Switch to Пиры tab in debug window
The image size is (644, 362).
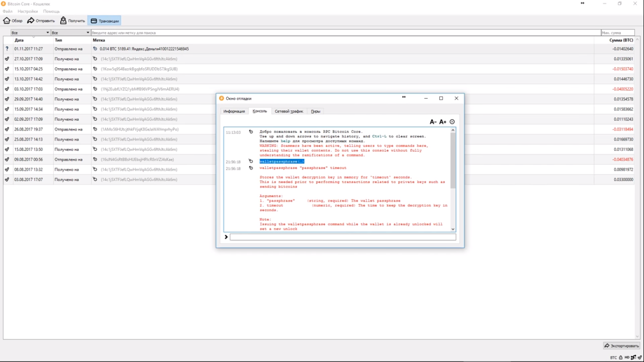pyautogui.click(x=315, y=111)
